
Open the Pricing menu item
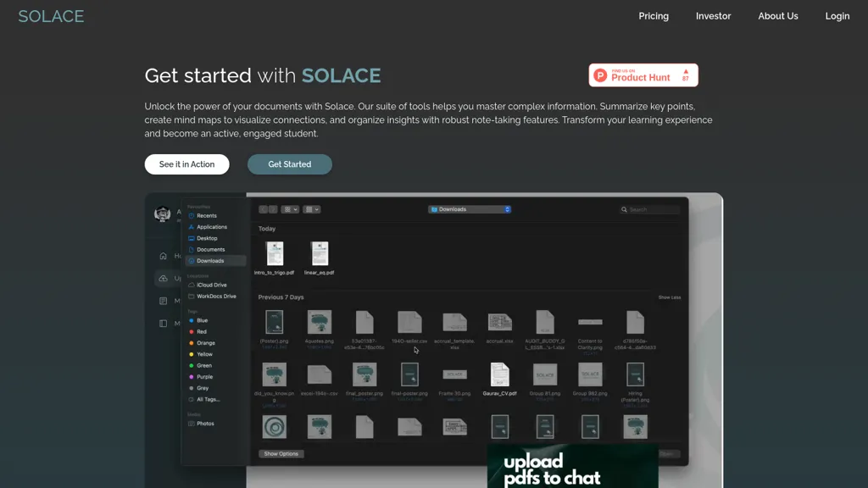pos(654,15)
